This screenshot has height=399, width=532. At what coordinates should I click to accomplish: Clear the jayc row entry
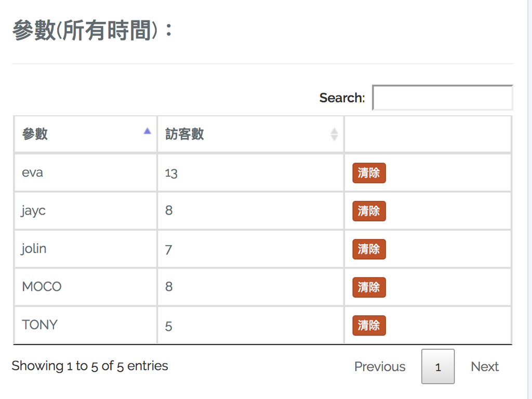369,211
